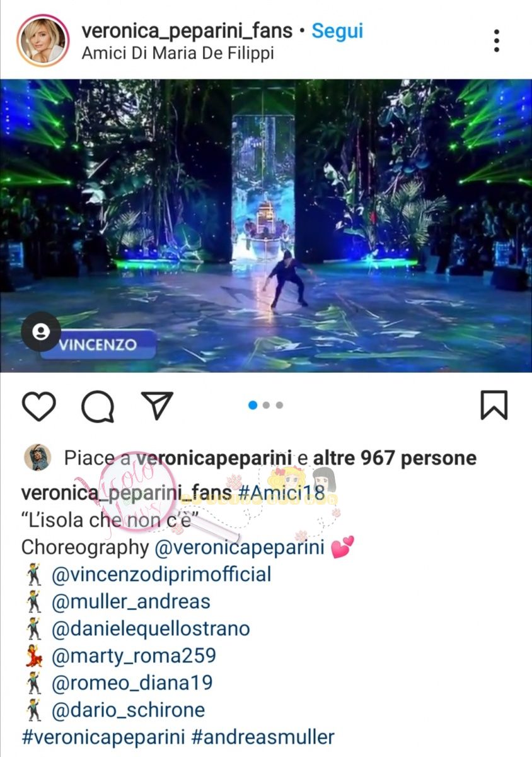The width and height of the screenshot is (532, 757).
Task: Select third carousel dot indicator
Action: [279, 405]
